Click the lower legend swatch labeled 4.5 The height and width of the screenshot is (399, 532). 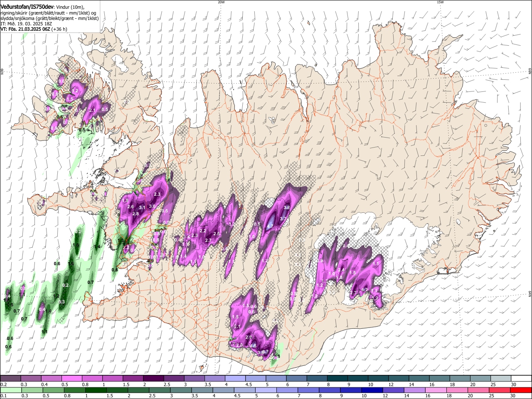click(244, 390)
